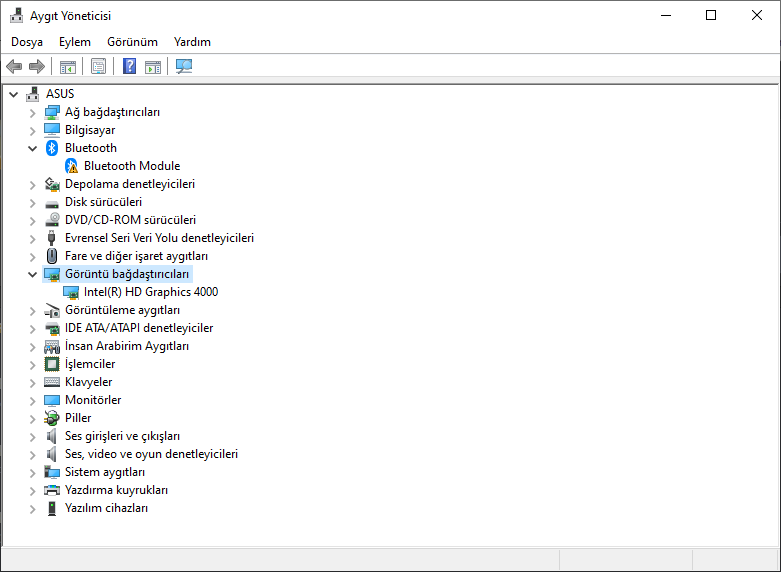
Task: Collapse the ASUS root node
Action: (x=14, y=94)
